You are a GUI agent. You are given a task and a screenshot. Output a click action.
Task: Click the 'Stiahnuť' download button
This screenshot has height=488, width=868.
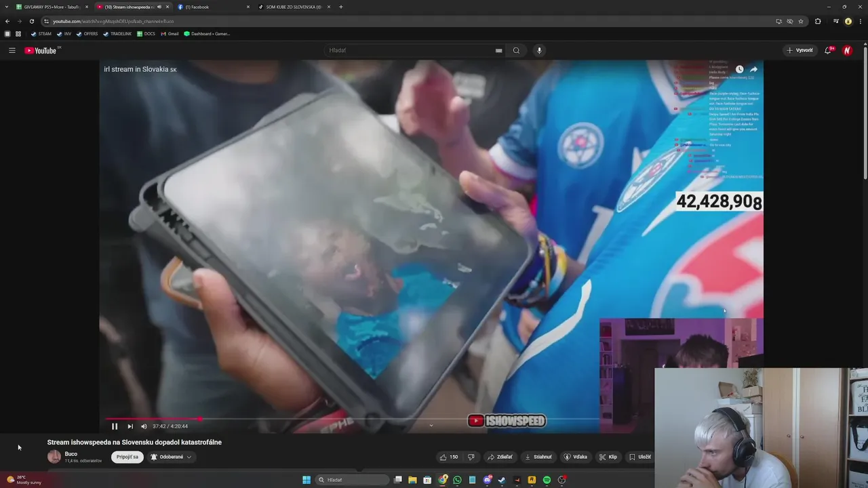tap(539, 457)
